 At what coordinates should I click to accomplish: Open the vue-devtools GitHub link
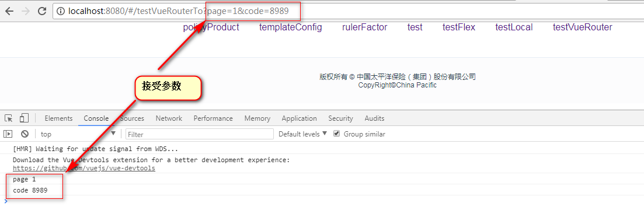click(84, 168)
